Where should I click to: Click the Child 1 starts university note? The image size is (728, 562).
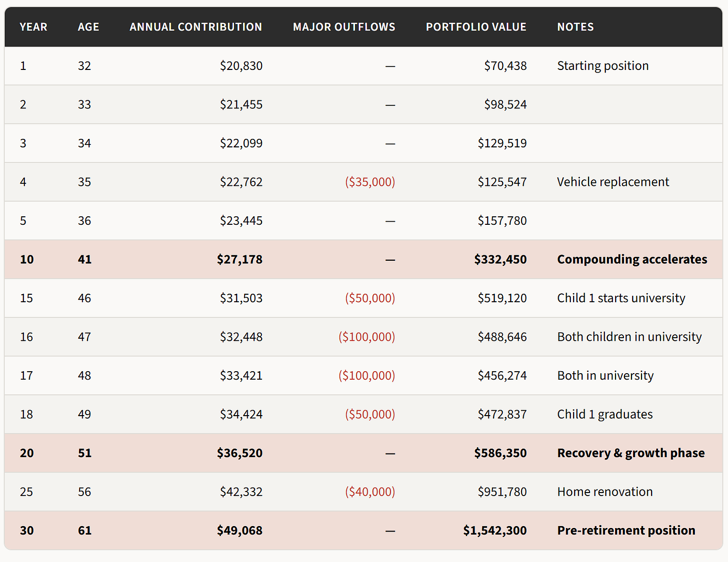621,298
